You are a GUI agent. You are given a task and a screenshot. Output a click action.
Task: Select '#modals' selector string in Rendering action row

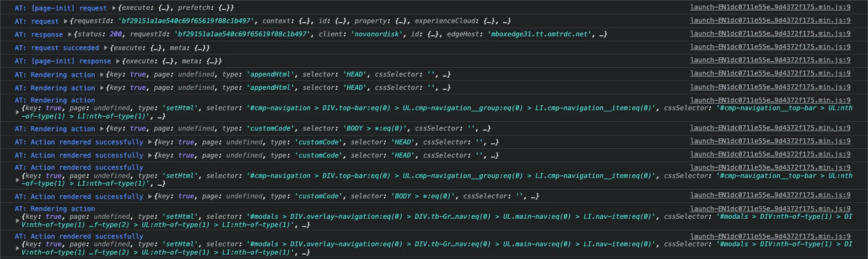coord(452,217)
